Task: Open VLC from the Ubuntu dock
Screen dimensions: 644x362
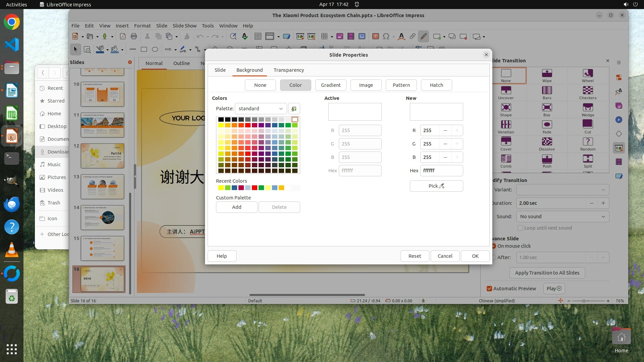Action: (x=12, y=250)
